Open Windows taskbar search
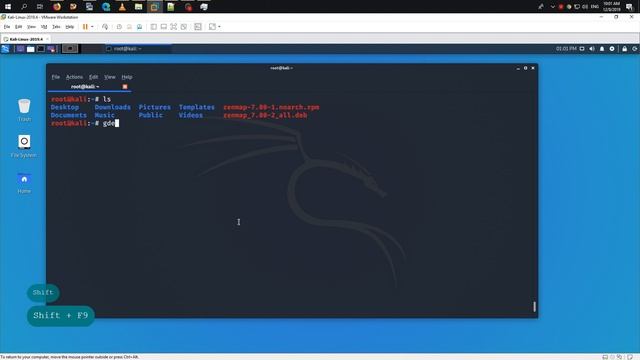Viewport: 640px width, 360px height. tap(24, 7)
